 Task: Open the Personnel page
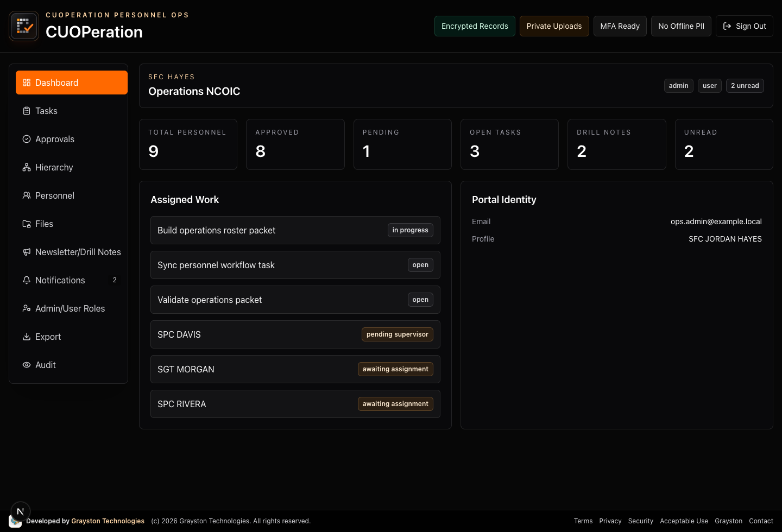pyautogui.click(x=72, y=195)
